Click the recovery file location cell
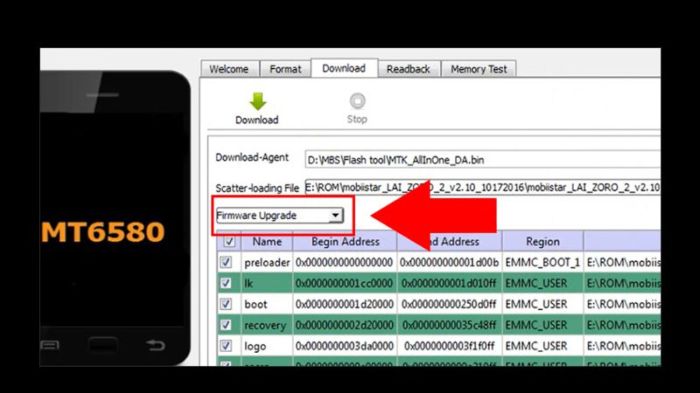This screenshot has width=700, height=393. click(622, 325)
